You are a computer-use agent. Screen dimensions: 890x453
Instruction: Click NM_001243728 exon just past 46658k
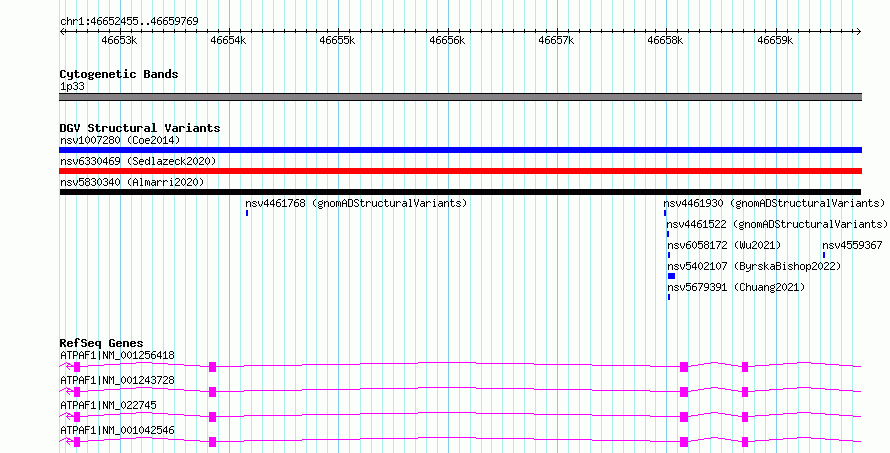pos(684,392)
